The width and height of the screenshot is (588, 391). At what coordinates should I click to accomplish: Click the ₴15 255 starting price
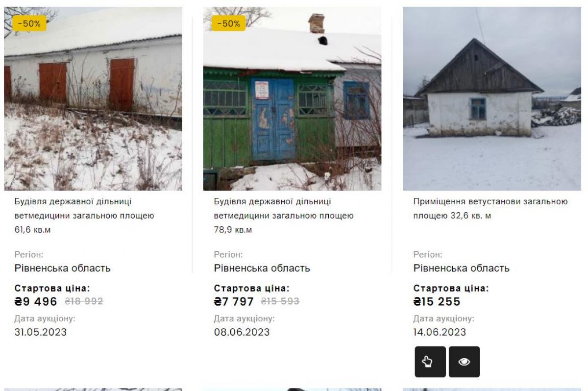437,301
